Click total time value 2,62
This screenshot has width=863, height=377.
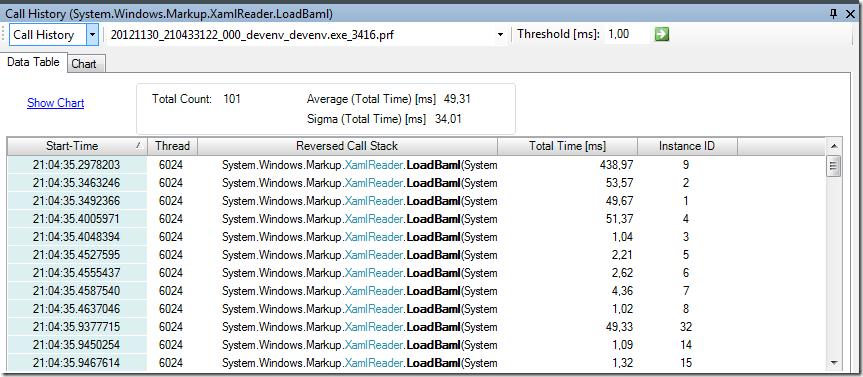(x=621, y=272)
